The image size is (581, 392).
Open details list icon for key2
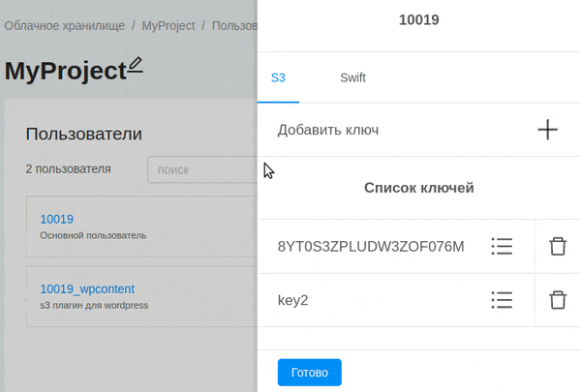click(502, 300)
